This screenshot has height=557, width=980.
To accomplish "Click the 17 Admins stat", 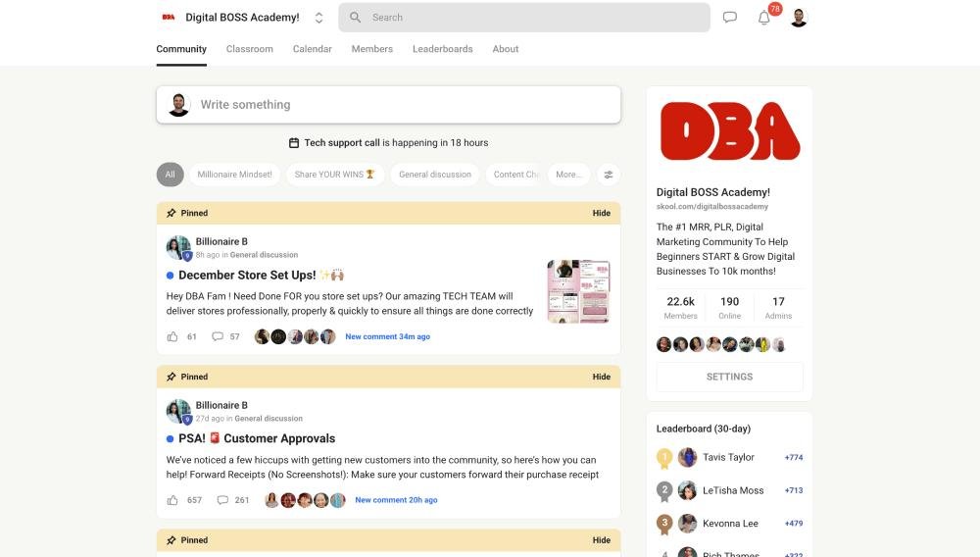I will pos(778,308).
